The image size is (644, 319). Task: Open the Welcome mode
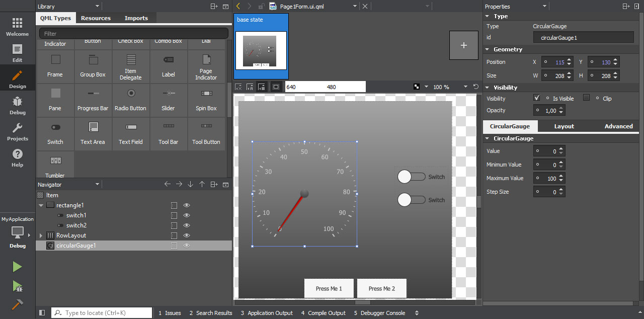pos(17,27)
